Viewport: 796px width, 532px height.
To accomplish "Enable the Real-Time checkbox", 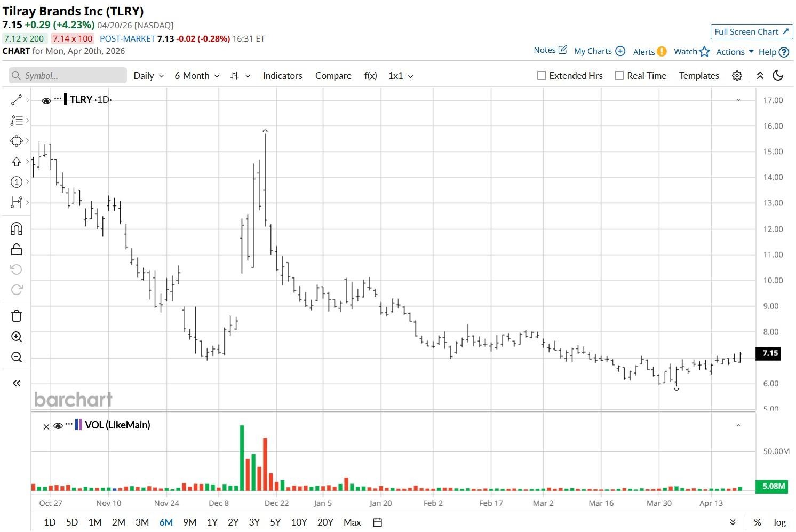I will [x=619, y=75].
